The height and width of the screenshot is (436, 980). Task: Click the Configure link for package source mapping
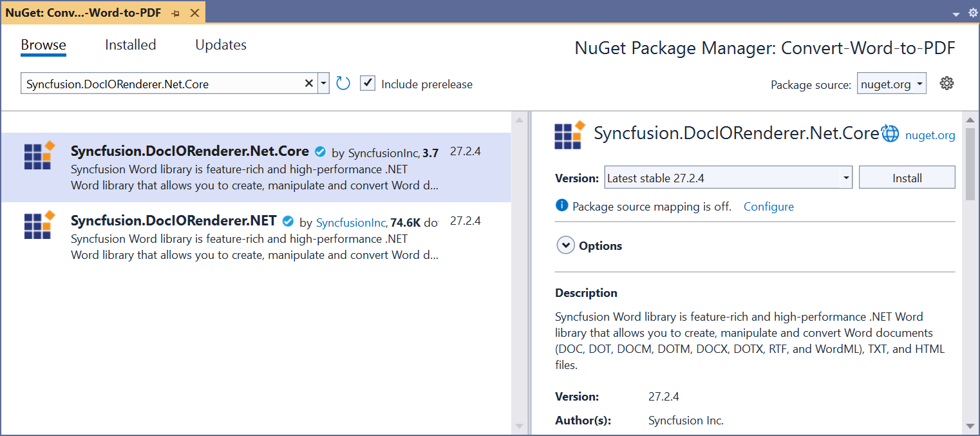click(768, 206)
